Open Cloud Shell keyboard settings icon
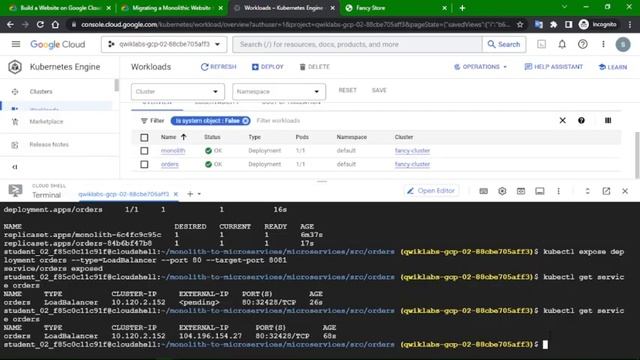The width and height of the screenshot is (640, 360). 483,191
